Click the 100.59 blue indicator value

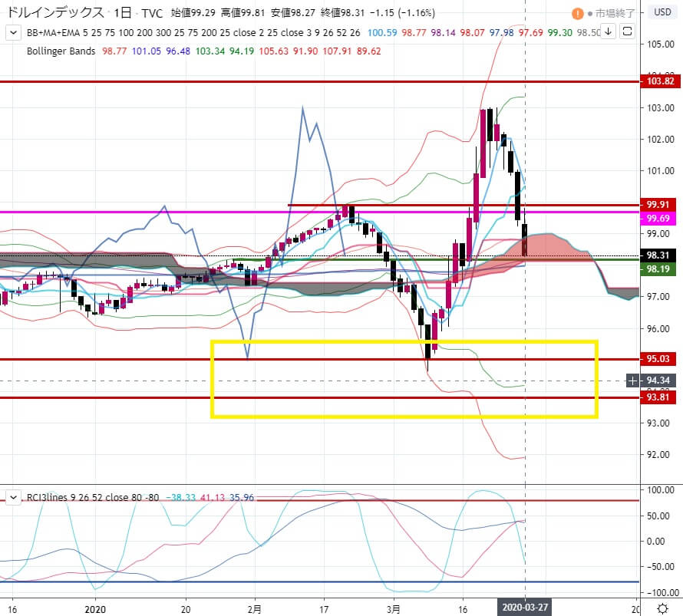point(382,33)
